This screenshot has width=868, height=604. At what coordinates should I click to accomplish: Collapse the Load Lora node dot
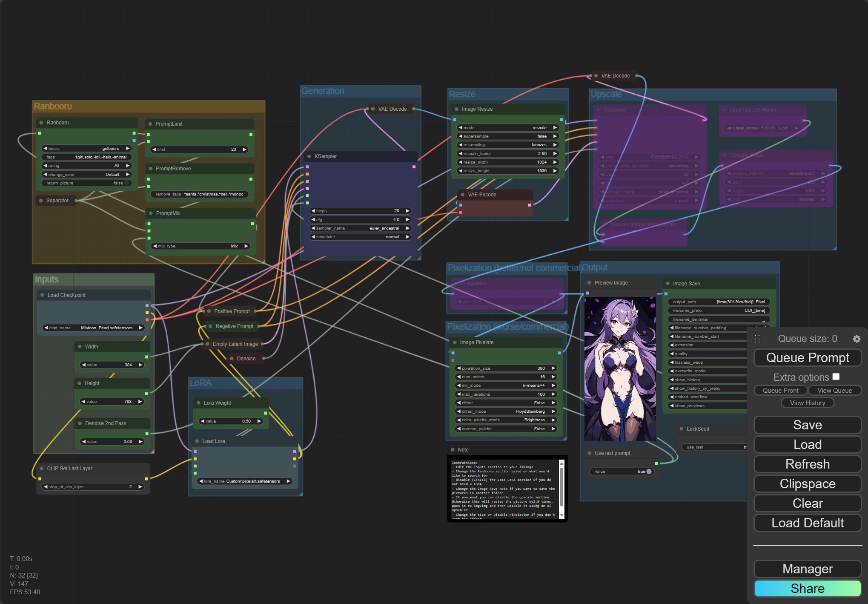(197, 441)
